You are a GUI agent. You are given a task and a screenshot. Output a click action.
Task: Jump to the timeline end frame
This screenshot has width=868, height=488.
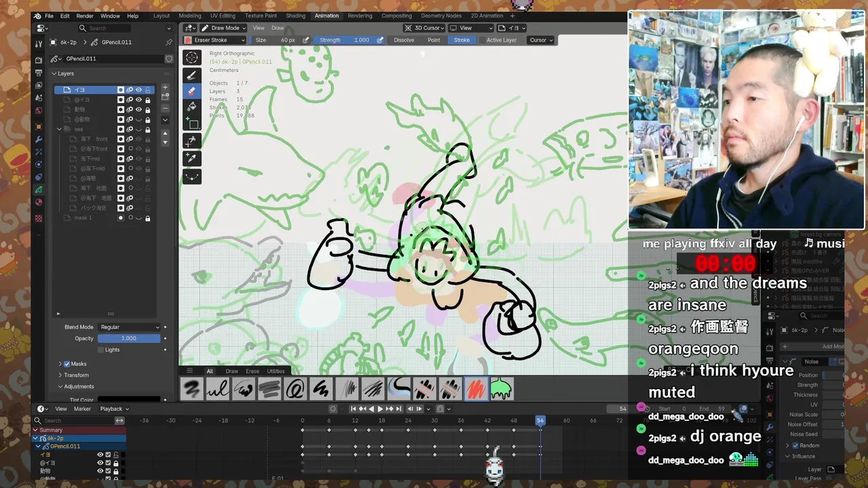click(399, 409)
